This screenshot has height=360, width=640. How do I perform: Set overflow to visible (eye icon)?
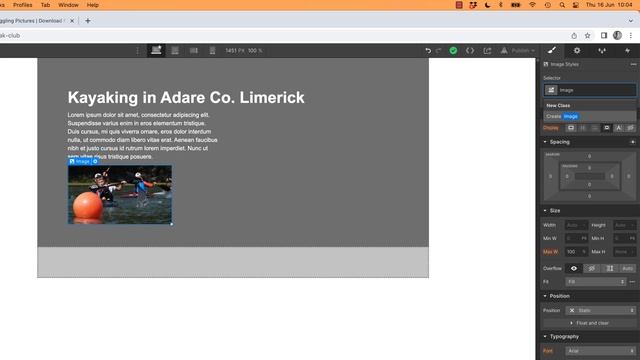click(x=574, y=269)
